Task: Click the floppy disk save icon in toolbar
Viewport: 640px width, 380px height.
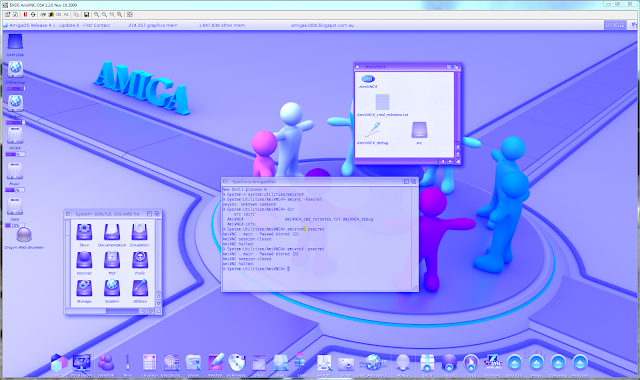Action: (x=87, y=14)
